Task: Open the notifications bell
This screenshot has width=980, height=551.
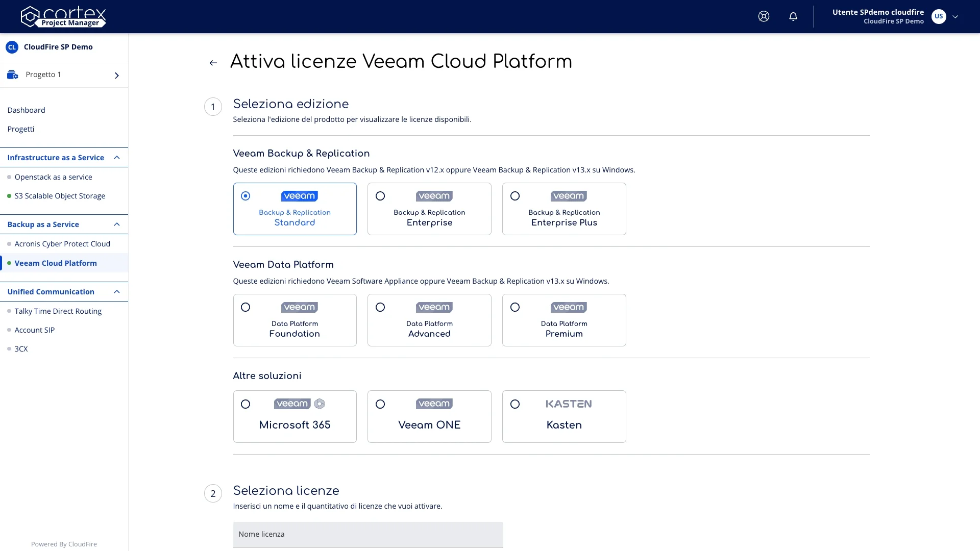Action: 793,16
